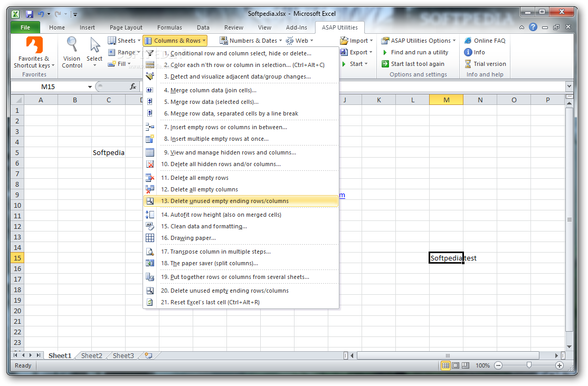Switch to the Sheet3 tab

pos(124,355)
